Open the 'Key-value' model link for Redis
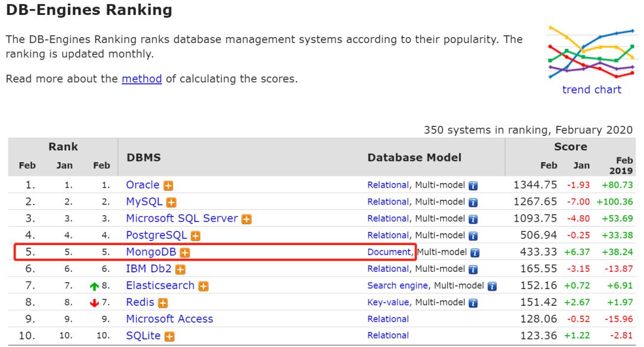The width and height of the screenshot is (644, 347). (x=388, y=302)
